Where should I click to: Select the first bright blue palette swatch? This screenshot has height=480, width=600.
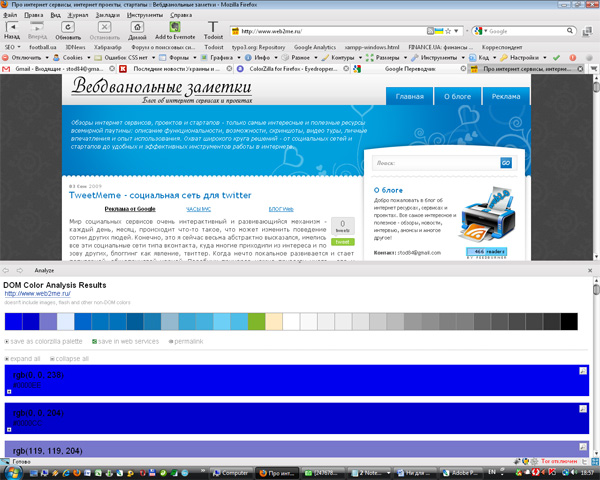(13, 322)
